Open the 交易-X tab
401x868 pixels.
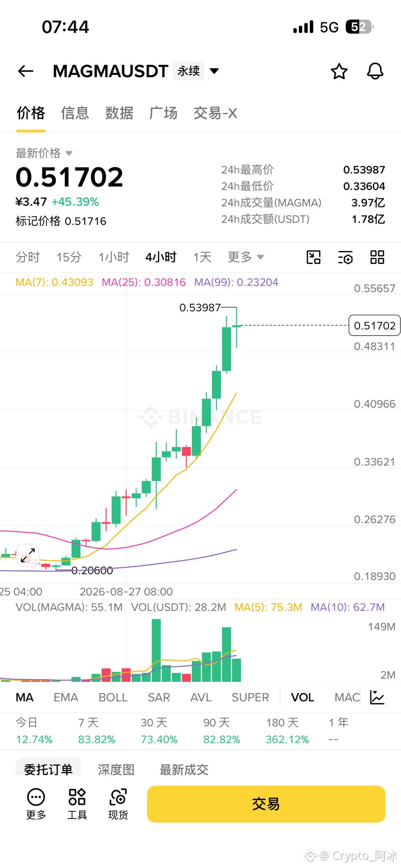click(x=215, y=113)
